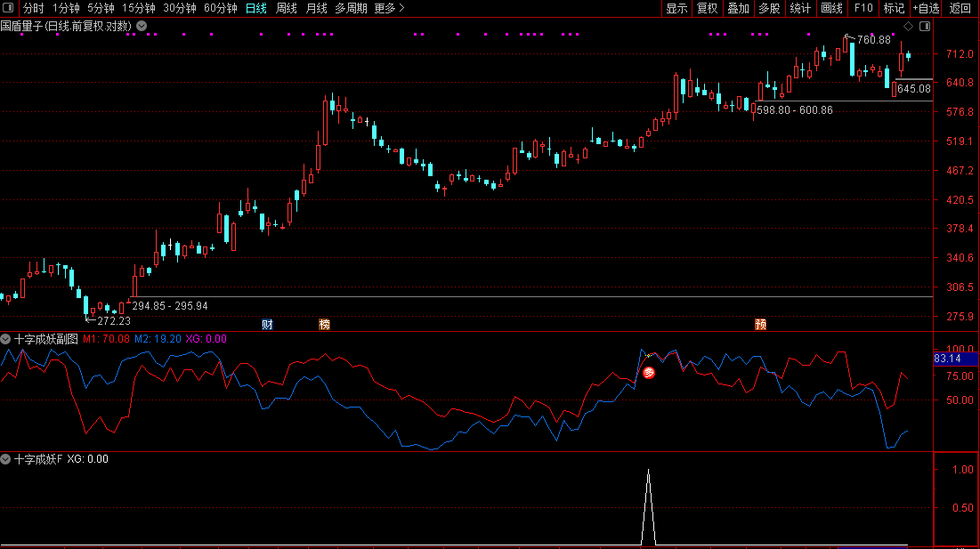The width and height of the screenshot is (980, 549).
Task: Open the 更多 periods menu
Action: tap(389, 8)
